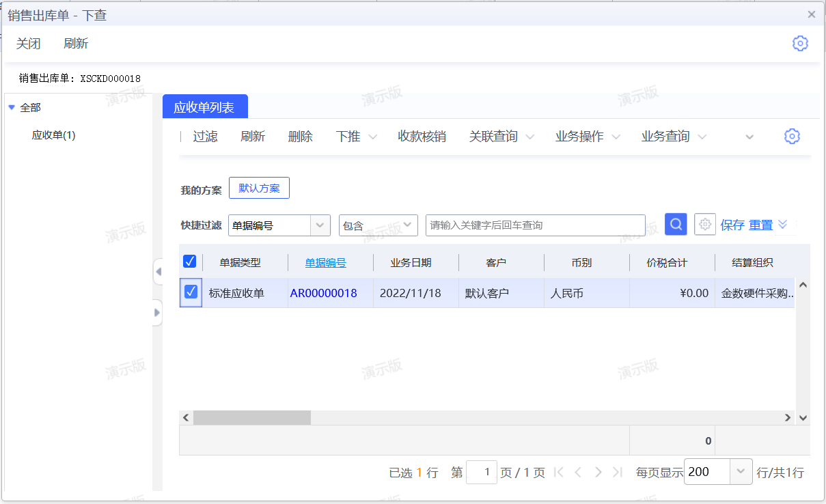This screenshot has width=826, height=504.
Task: Click the page number input box
Action: pos(482,472)
